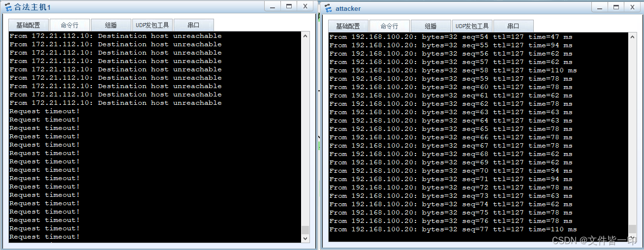
Task: Click the attacker window title icon
Action: [328, 8]
